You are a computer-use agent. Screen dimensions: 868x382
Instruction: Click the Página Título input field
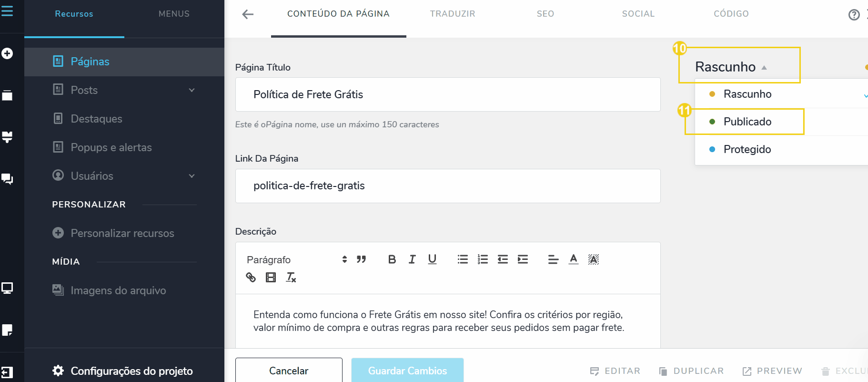(448, 94)
